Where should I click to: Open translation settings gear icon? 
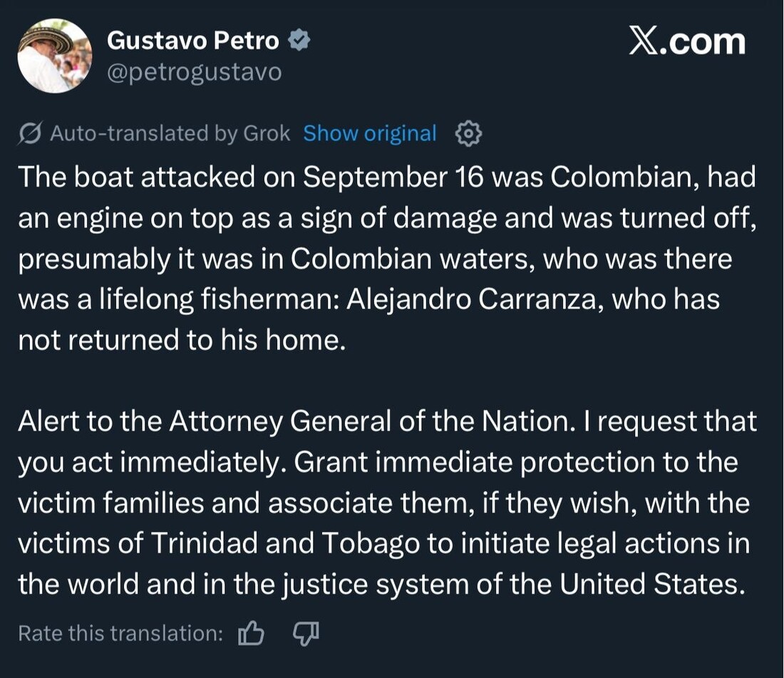pyautogui.click(x=468, y=133)
